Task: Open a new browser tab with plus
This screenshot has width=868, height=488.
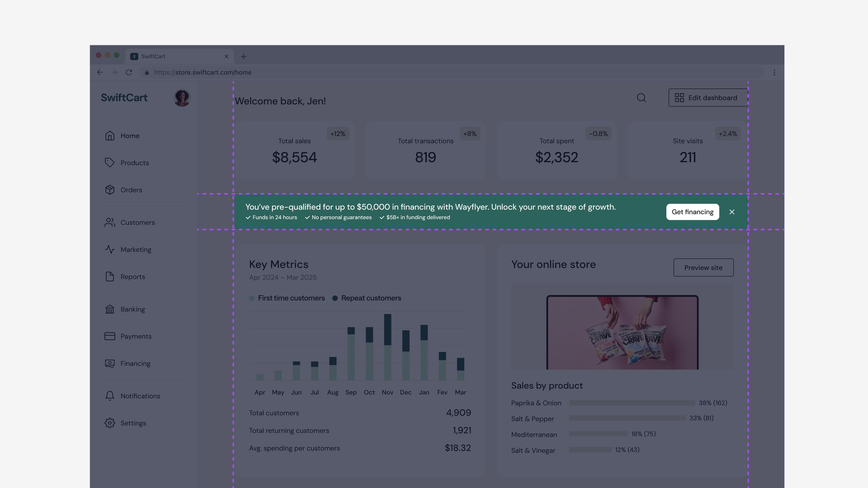Action: pos(244,56)
